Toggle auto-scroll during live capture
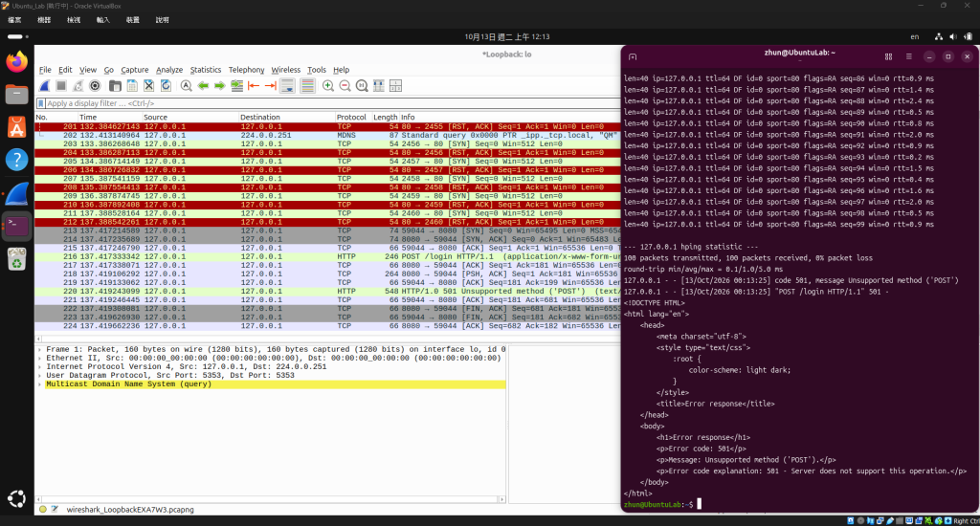Image resolution: width=980 pixels, height=526 pixels. click(287, 86)
